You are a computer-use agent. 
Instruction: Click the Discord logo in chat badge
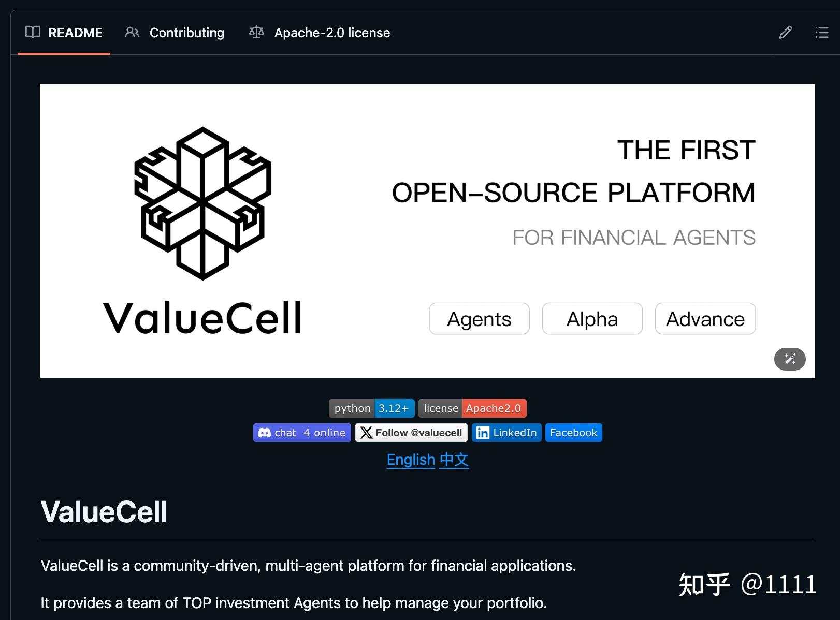point(264,433)
